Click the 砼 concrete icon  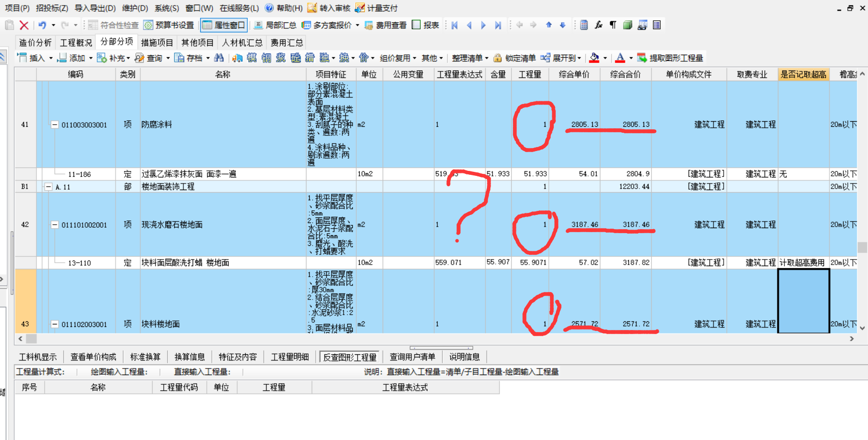tap(296, 58)
